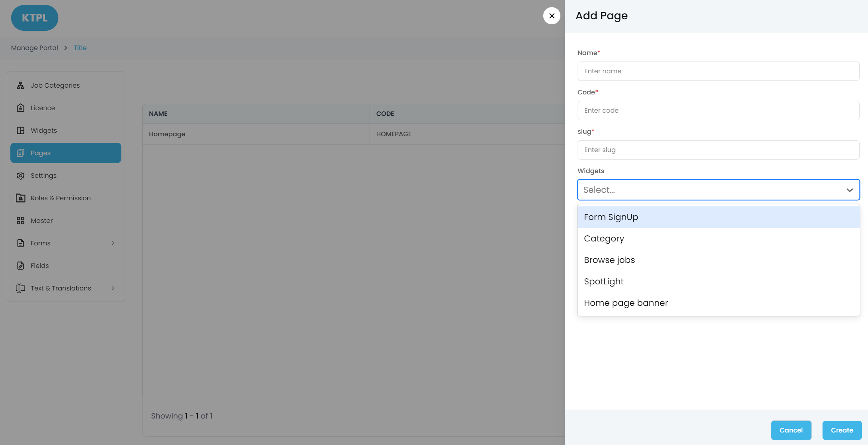Pick Home page banner option
The width and height of the screenshot is (868, 445).
point(626,303)
